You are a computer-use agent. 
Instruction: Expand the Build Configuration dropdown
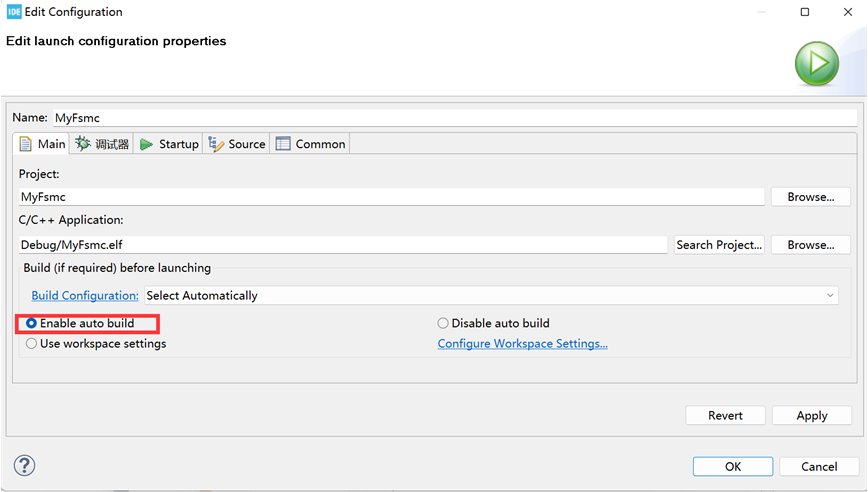(830, 296)
